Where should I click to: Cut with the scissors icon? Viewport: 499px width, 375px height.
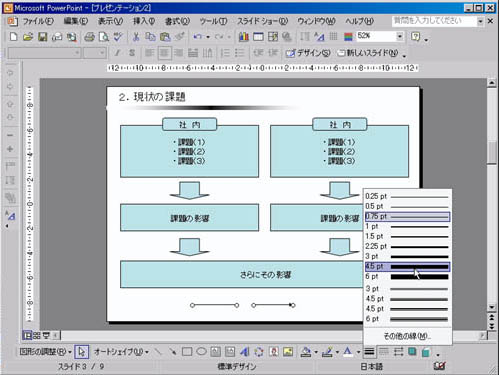[136, 37]
